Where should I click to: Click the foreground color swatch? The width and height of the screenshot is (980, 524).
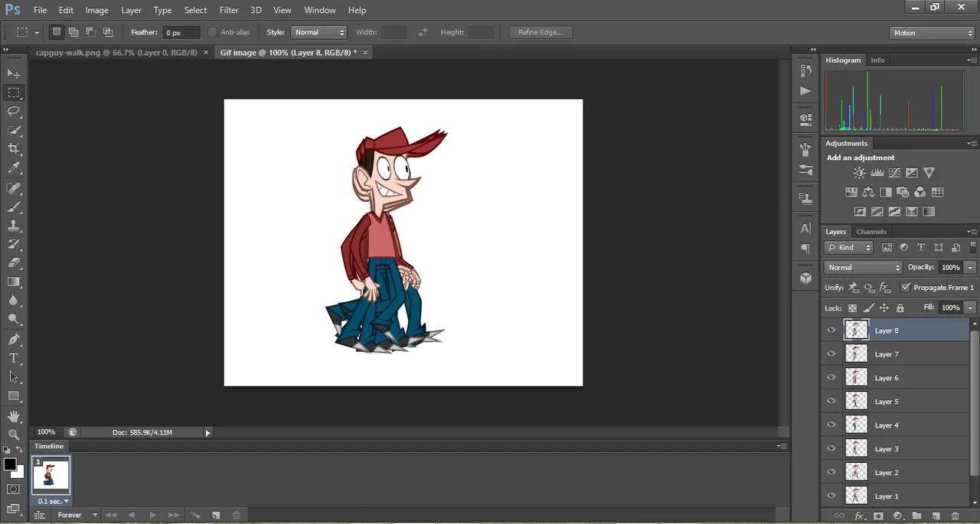pos(9,464)
